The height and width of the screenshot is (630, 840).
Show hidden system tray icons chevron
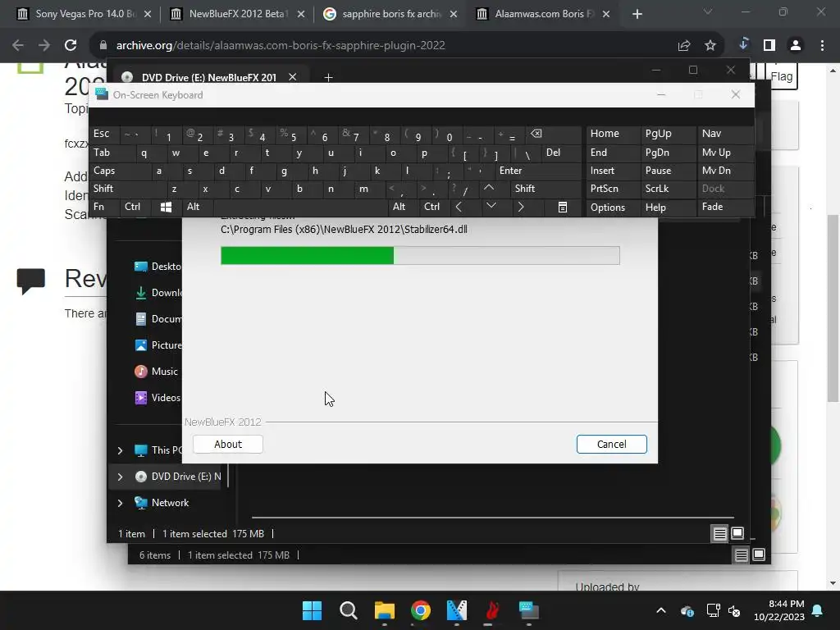(661, 610)
